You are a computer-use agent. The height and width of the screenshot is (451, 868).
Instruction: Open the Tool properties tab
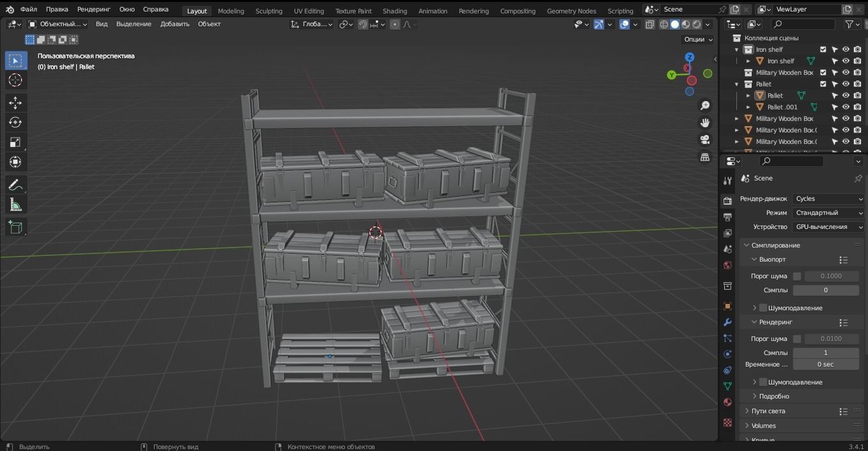(727, 181)
